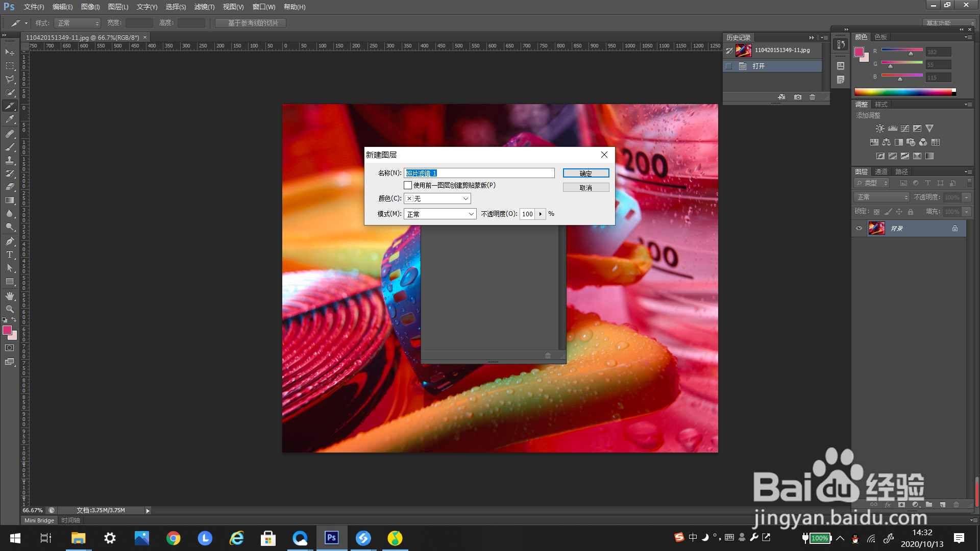This screenshot has height=551, width=980.
Task: Select the Type tool in toolbar
Action: click(x=10, y=255)
